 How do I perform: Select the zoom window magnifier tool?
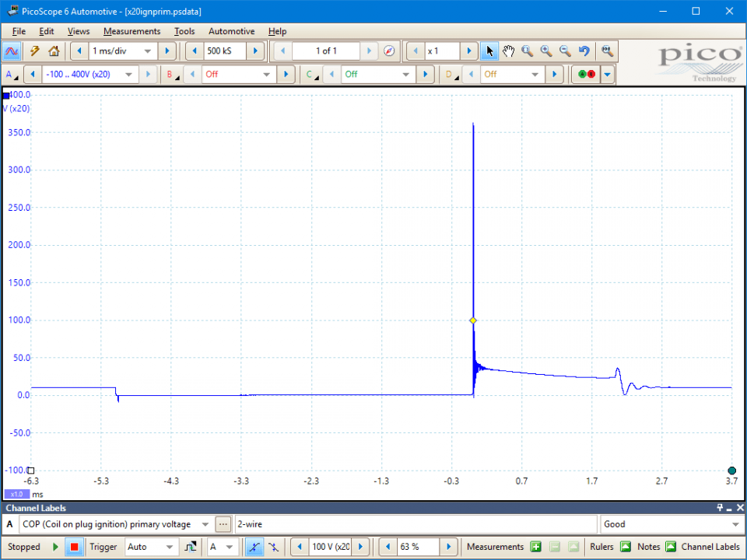coord(527,51)
